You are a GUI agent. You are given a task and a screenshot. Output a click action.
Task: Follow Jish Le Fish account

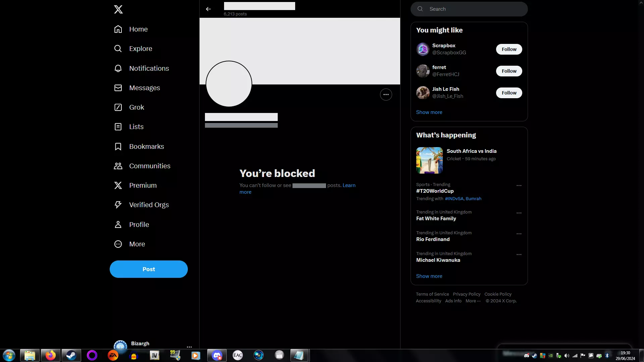(509, 93)
